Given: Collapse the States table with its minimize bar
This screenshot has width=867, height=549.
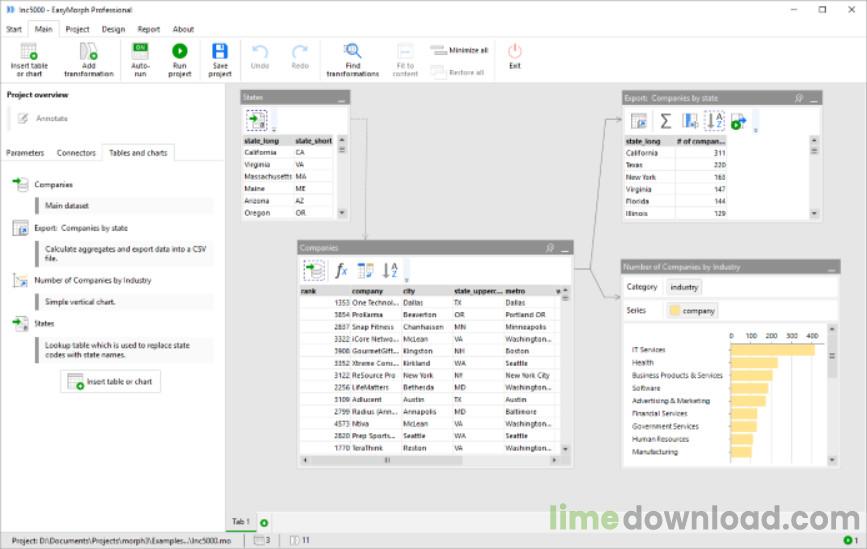Looking at the screenshot, I should point(342,99).
